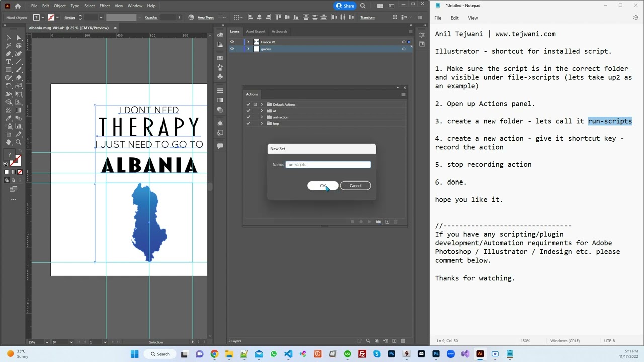
Task: Toggle checkmark for the 'at' action set
Action: pyautogui.click(x=248, y=111)
